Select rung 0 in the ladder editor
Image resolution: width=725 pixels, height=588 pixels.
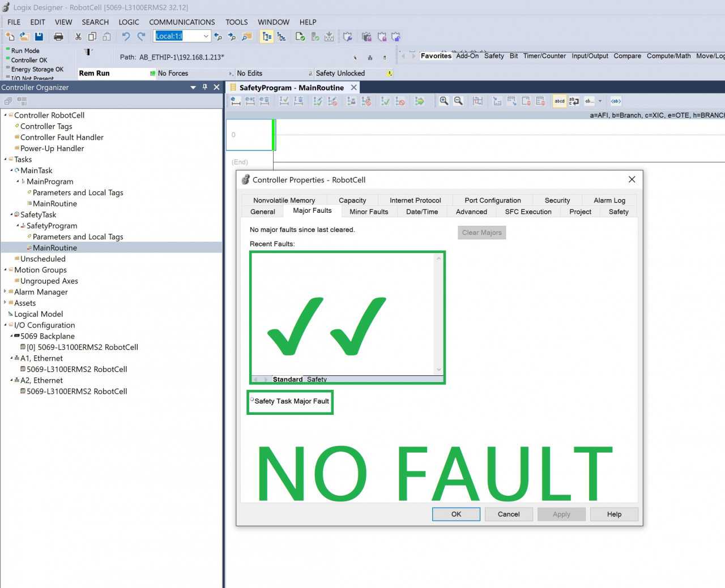[249, 135]
